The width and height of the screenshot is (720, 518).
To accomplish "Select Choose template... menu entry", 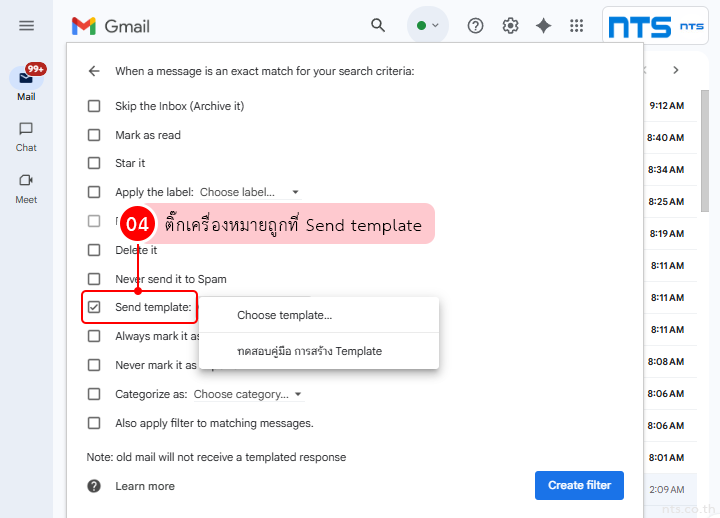I will coord(285,315).
